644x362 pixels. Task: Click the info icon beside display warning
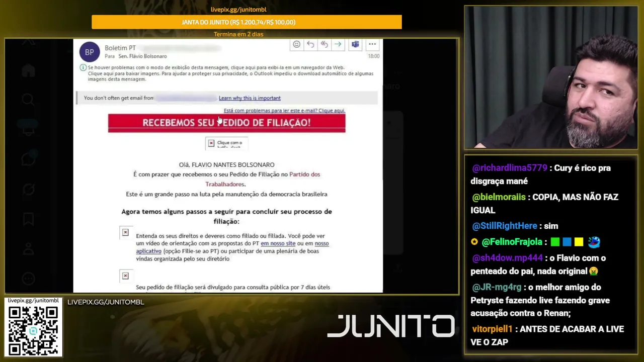point(83,67)
